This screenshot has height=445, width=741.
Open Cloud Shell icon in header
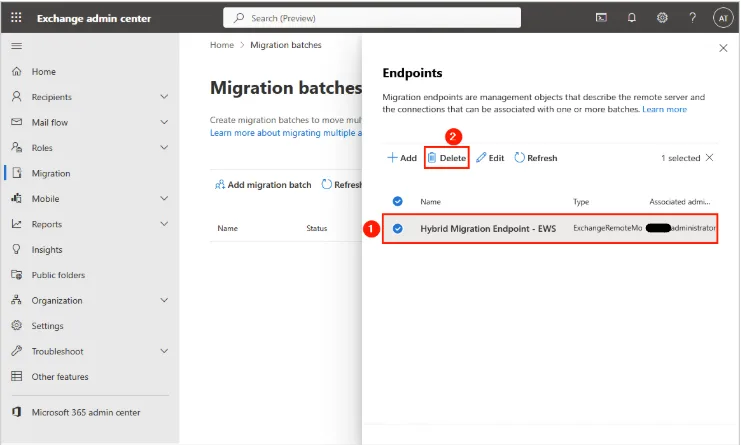tap(602, 18)
